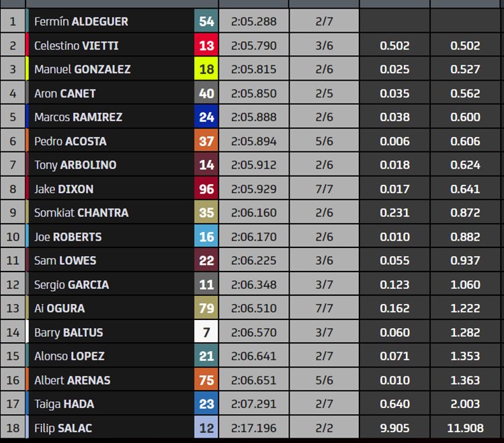Click Albert Arenas' orange number 75 badge

pos(206,380)
